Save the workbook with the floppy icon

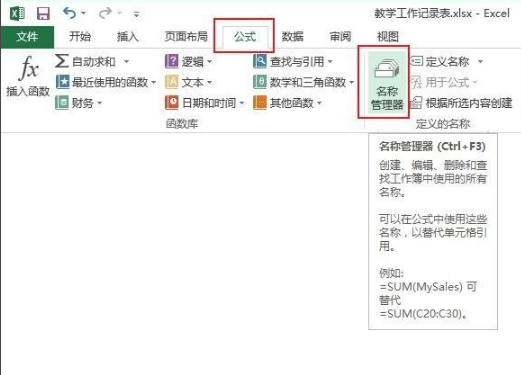pyautogui.click(x=43, y=14)
